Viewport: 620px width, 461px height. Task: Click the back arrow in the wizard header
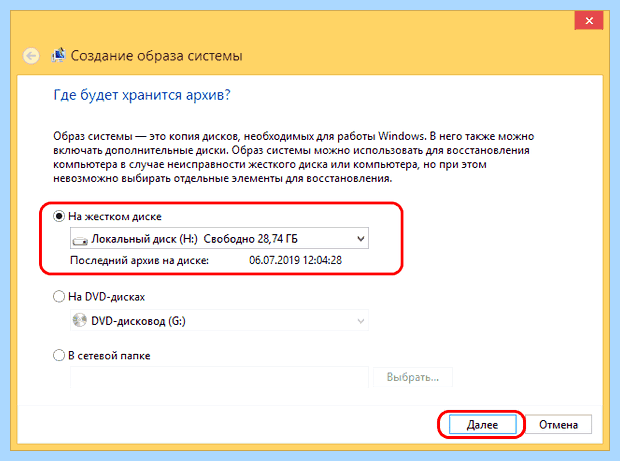tap(31, 56)
